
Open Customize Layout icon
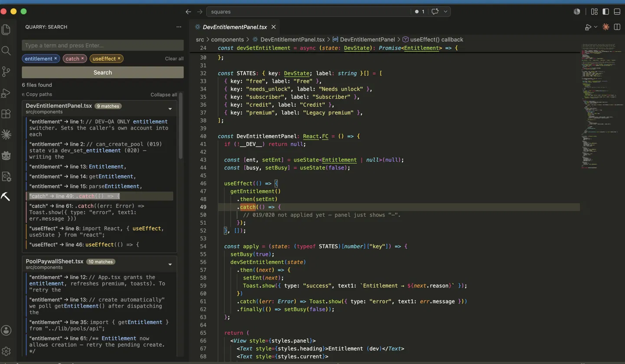(x=594, y=12)
